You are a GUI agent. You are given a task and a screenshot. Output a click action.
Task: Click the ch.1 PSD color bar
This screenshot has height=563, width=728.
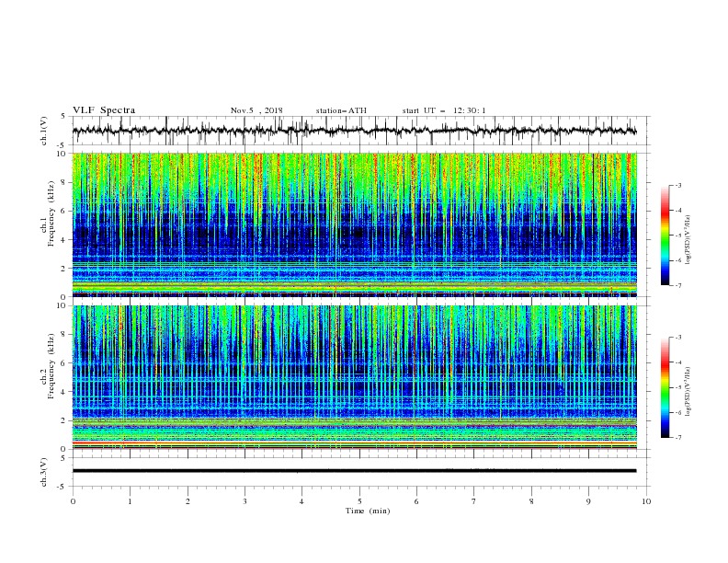(665, 236)
